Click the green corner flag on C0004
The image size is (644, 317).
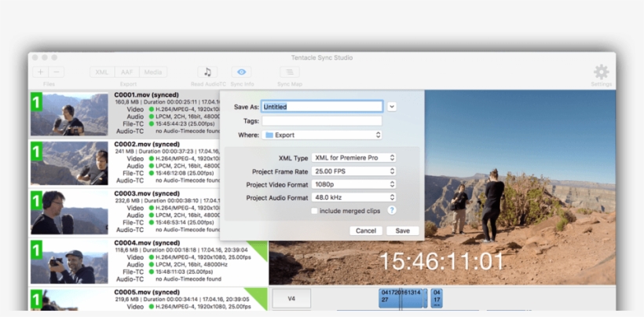coord(260,249)
